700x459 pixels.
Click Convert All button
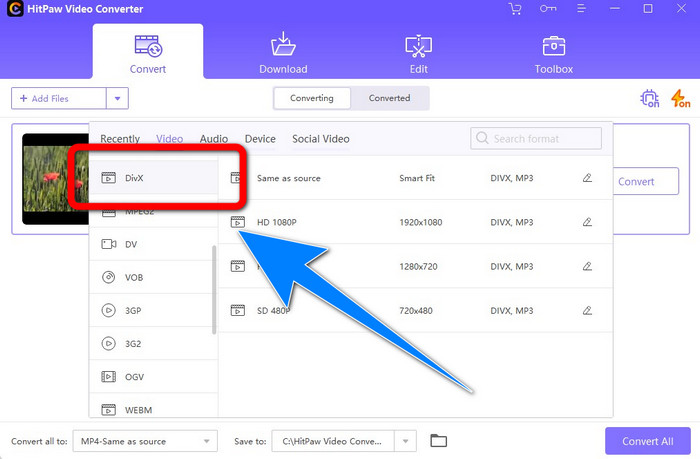pos(648,441)
